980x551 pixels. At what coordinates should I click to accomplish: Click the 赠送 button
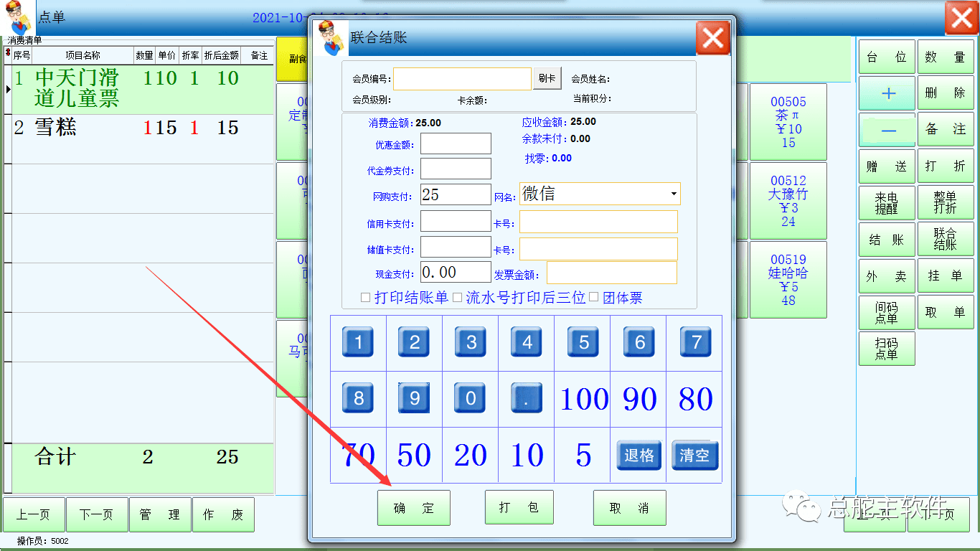(x=887, y=166)
